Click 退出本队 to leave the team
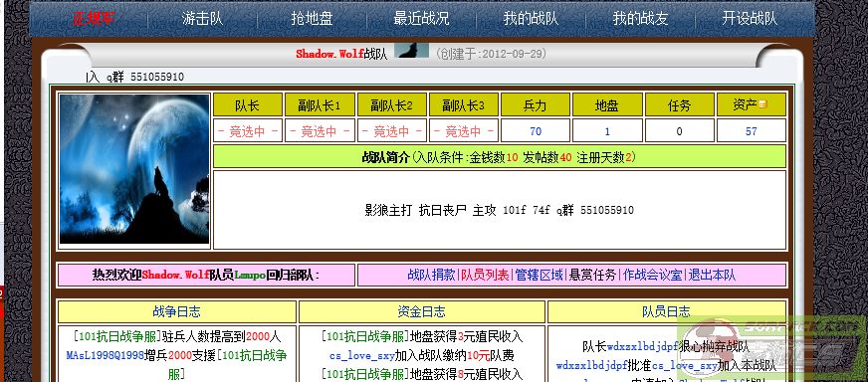Viewport: 868px width, 382px height. tap(712, 276)
